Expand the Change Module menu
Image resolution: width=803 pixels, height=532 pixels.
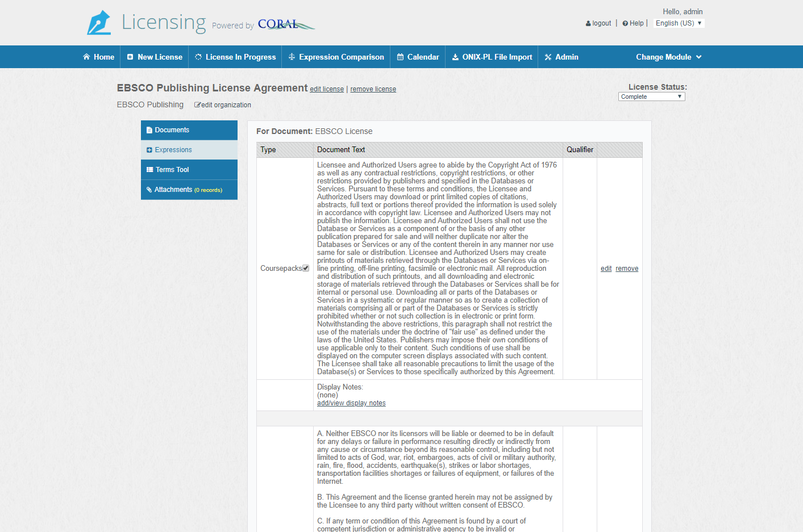(668, 57)
